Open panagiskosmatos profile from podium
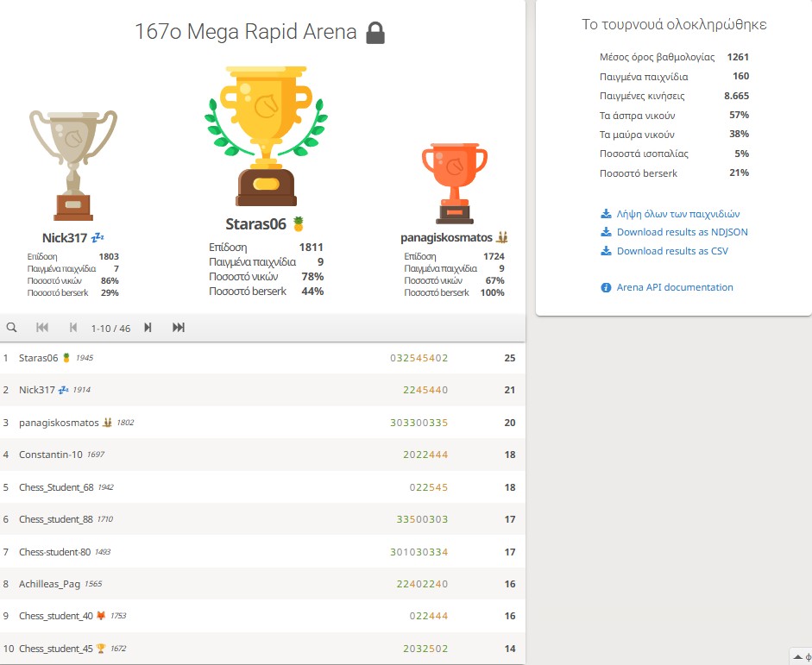 [x=446, y=237]
